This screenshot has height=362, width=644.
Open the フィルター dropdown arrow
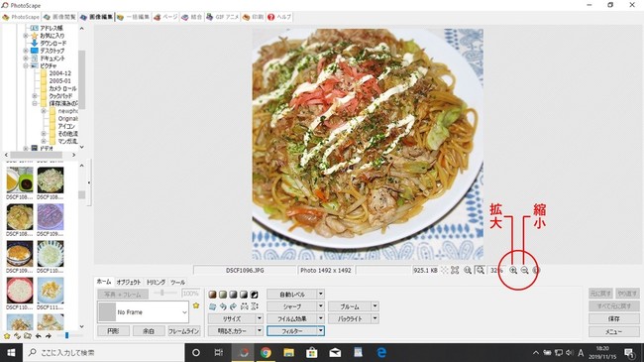coord(321,330)
